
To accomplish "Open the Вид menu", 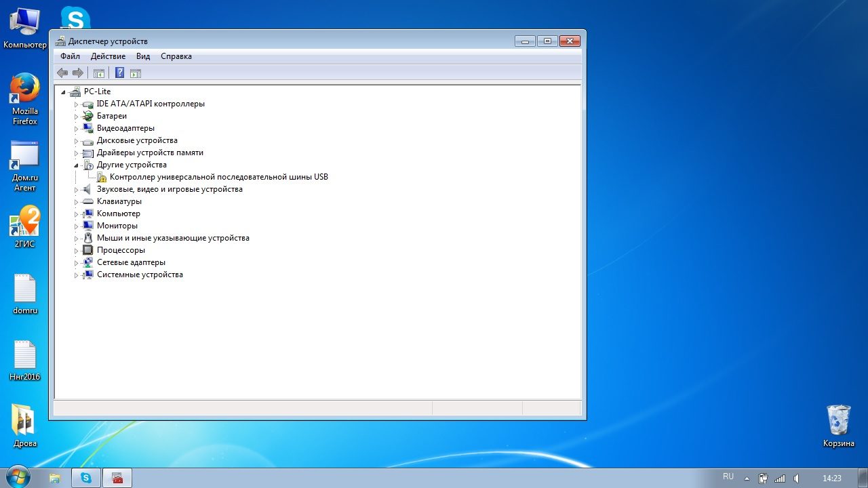I will 143,56.
